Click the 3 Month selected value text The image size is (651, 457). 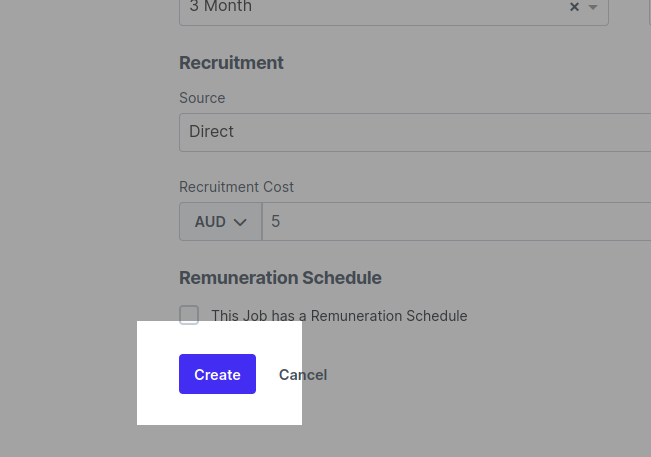tap(220, 6)
